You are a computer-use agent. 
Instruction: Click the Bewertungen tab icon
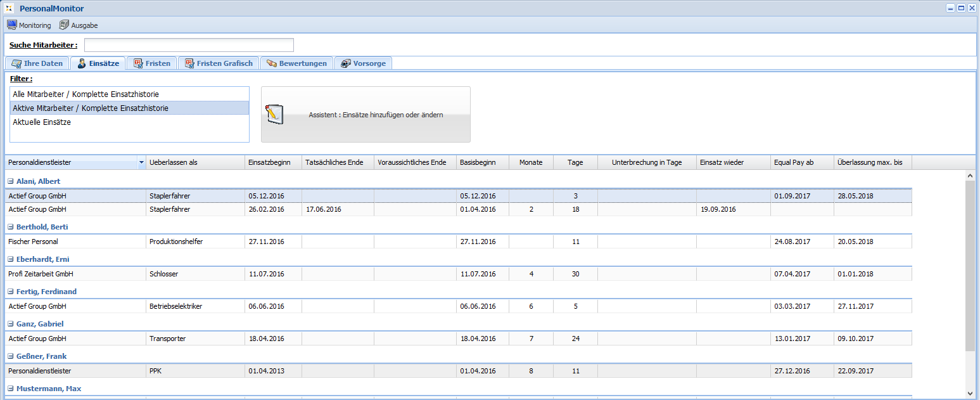click(x=272, y=63)
